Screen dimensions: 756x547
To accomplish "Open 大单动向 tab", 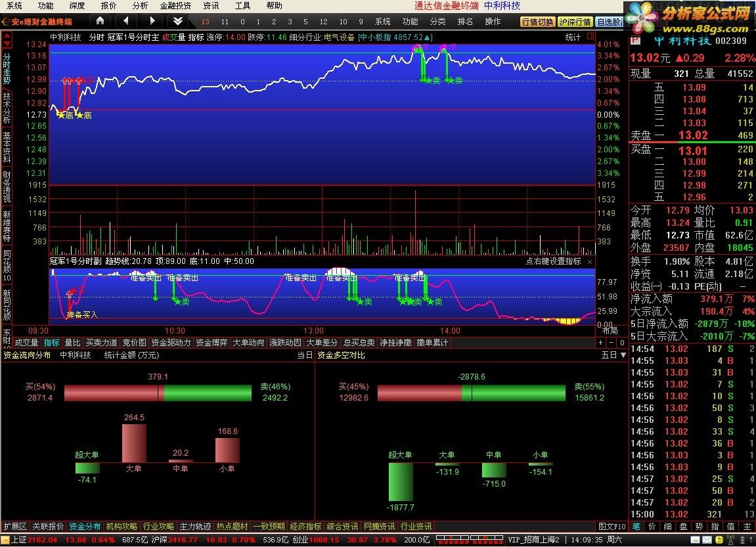I will point(248,343).
